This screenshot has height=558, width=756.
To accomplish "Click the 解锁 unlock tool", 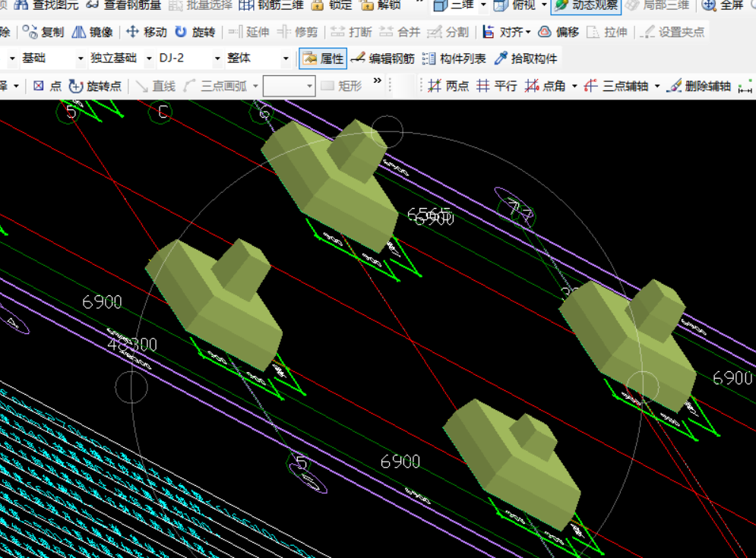I will 381,5.
